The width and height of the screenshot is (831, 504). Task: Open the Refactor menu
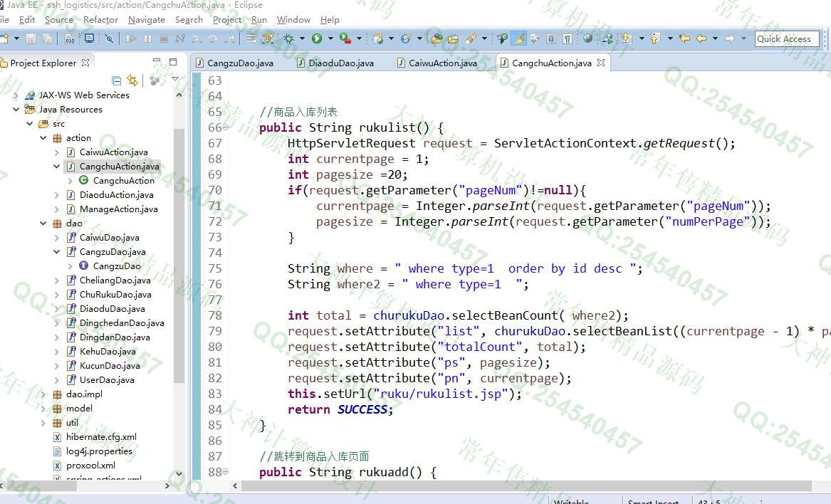(x=100, y=20)
